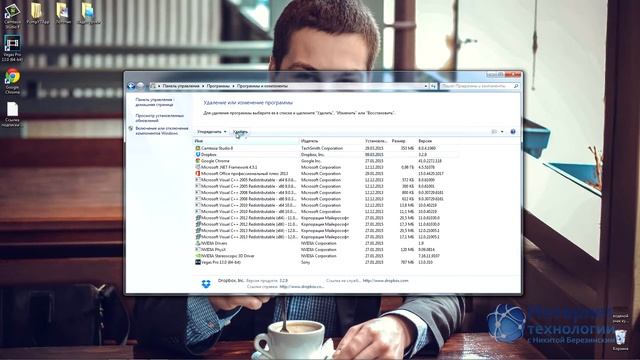Click the Удалить toolbar button

pos(240,131)
